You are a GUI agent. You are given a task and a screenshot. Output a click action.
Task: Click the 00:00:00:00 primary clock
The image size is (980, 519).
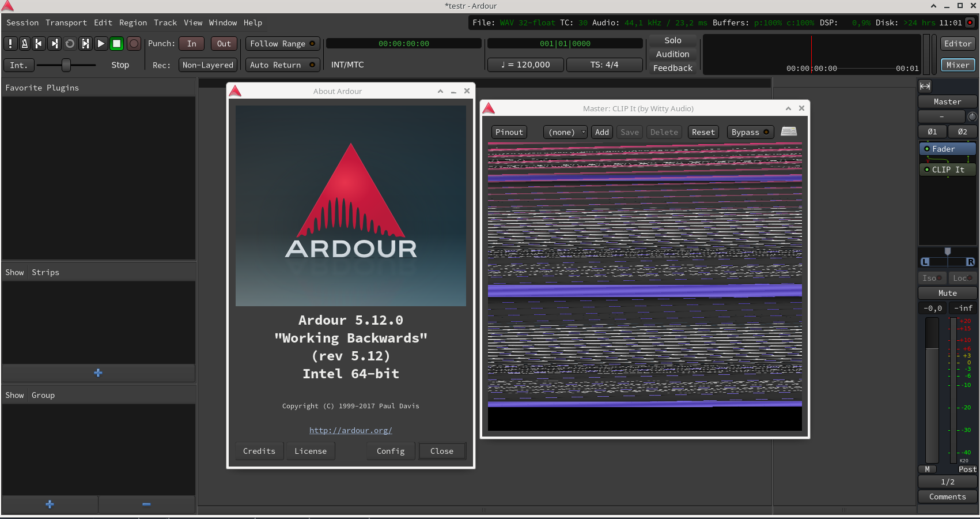coord(404,43)
